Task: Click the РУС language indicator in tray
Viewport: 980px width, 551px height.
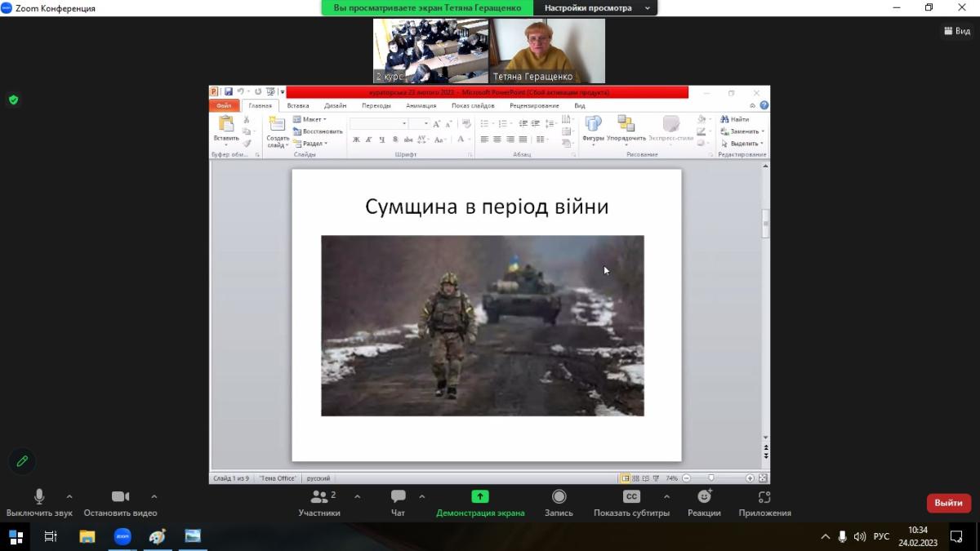Action: coord(881,536)
